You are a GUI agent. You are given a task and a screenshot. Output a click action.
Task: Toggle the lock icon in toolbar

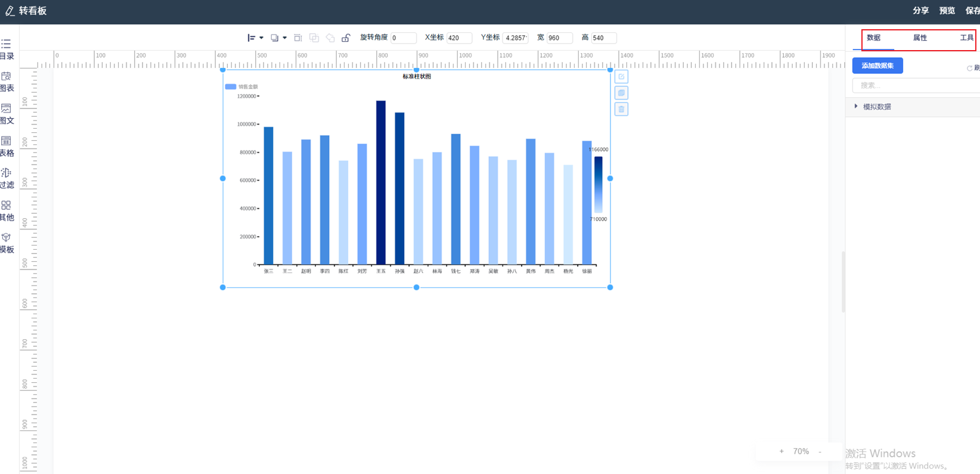(346, 38)
